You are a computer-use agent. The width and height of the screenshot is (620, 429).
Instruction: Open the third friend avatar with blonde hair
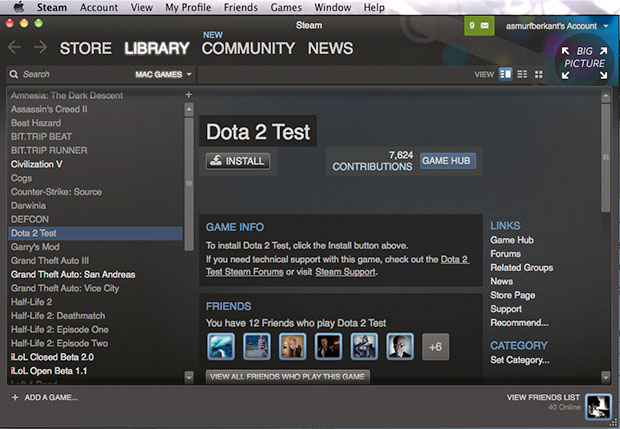(x=292, y=346)
